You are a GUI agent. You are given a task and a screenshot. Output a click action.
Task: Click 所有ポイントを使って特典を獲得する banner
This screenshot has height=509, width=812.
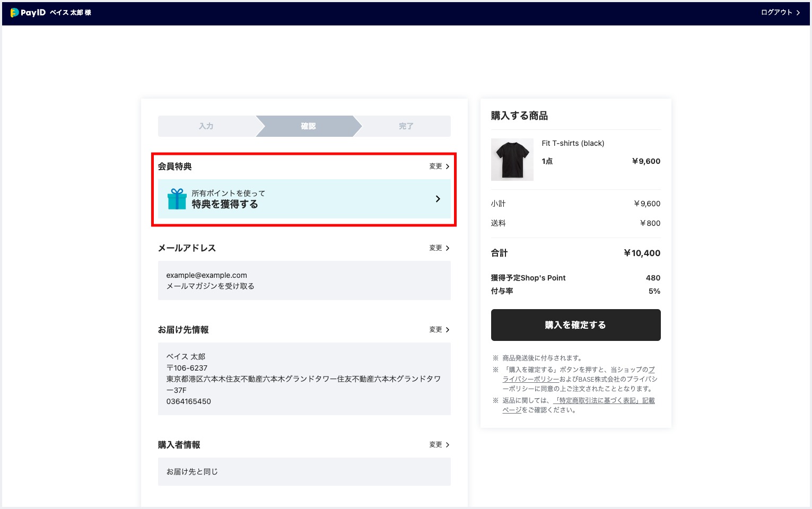[x=304, y=199]
